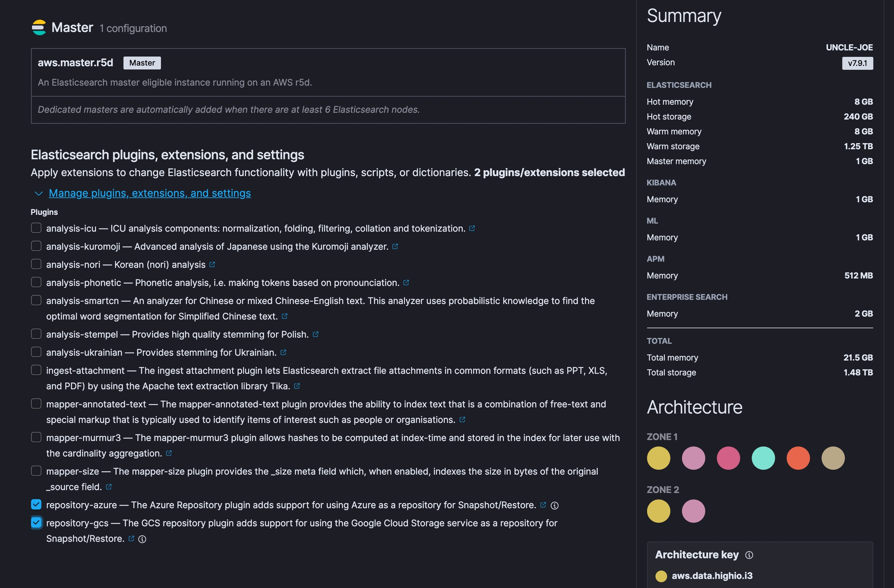Open mapper-murmur3 documentation link icon
This screenshot has width=894, height=588.
169,453
